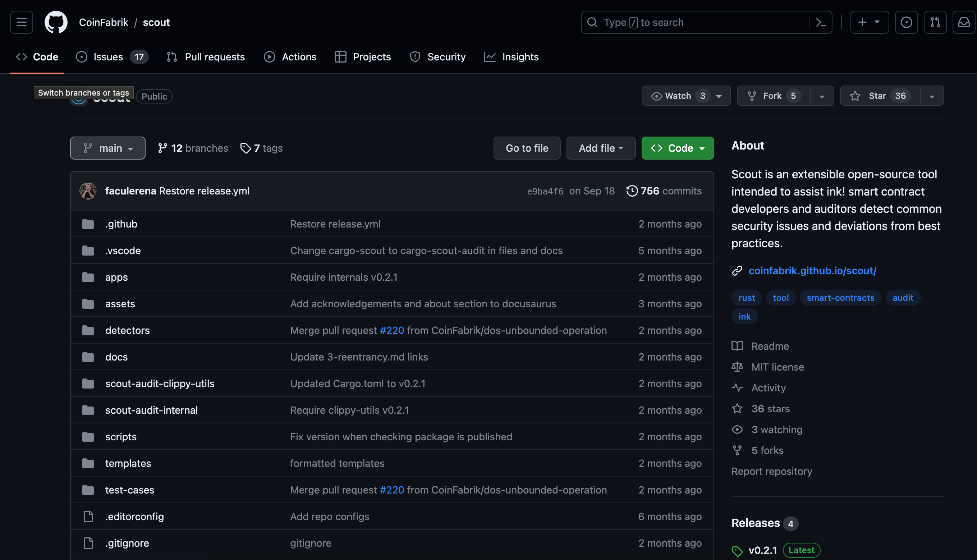Open the hamburger navigation menu
The image size is (977, 560).
(x=22, y=22)
